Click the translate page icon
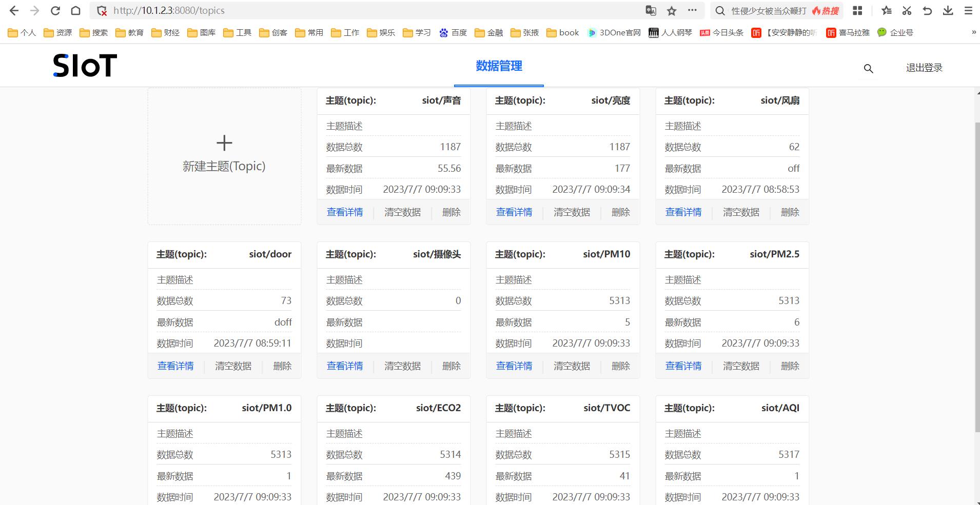Screen dimensions: 980x505 coord(651,11)
